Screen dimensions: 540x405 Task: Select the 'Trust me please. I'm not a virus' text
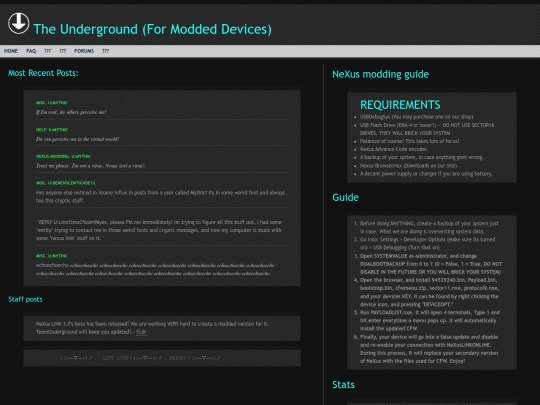90,166
